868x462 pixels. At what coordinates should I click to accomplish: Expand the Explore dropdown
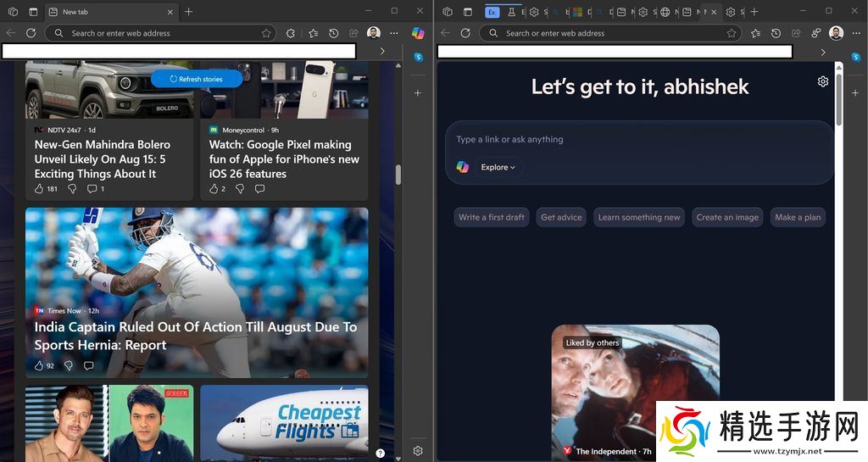tap(498, 167)
